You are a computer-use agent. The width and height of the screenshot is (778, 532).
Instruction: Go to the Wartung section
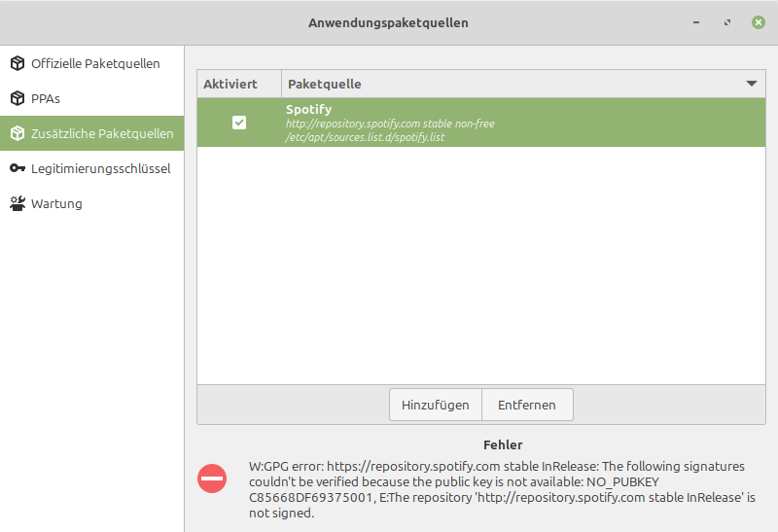(56, 204)
